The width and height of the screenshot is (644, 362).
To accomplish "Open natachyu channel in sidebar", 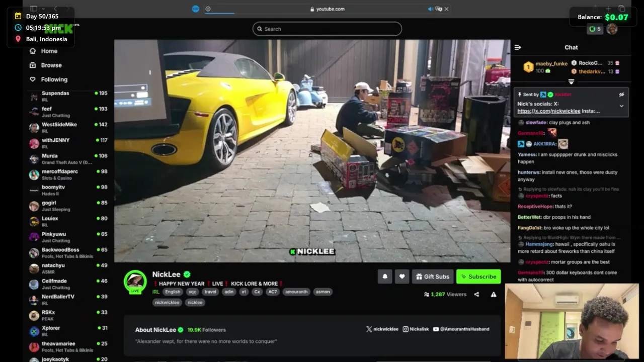I will click(68, 268).
